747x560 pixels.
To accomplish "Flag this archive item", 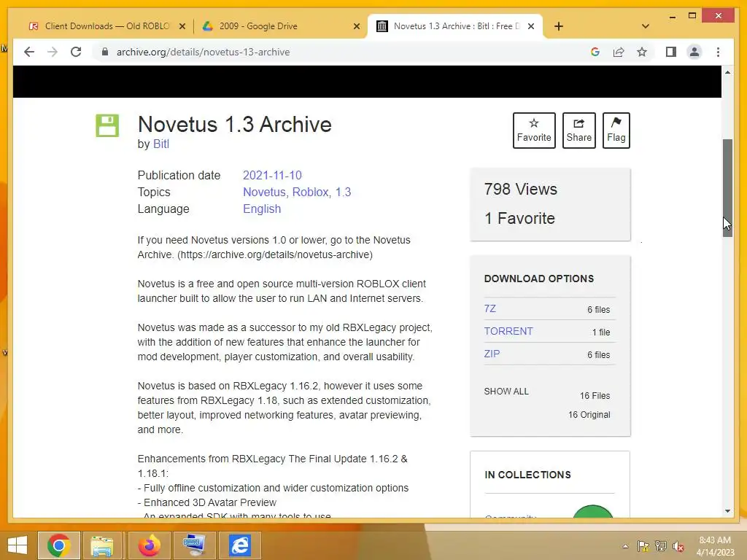I will (x=616, y=131).
